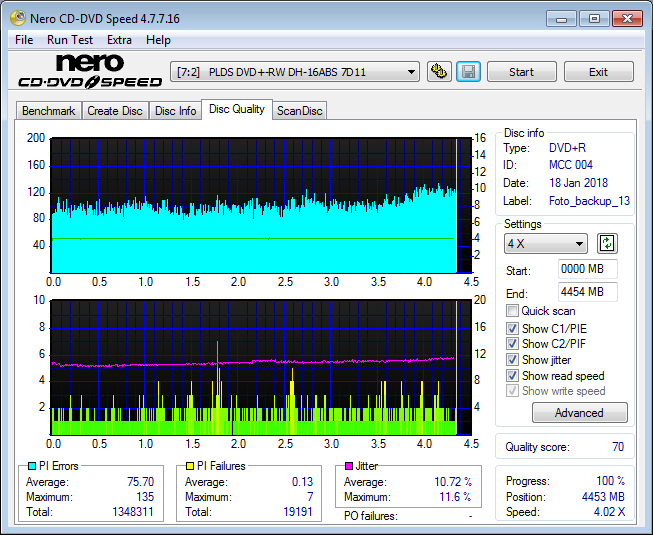Screen dimensions: 653x535
Task: Open Advanced settings
Action: pyautogui.click(x=579, y=413)
